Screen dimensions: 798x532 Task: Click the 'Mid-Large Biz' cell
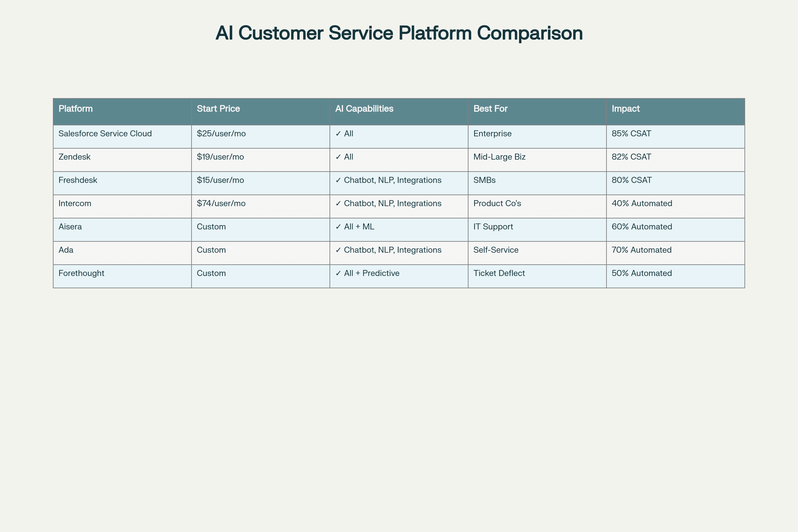coord(537,160)
